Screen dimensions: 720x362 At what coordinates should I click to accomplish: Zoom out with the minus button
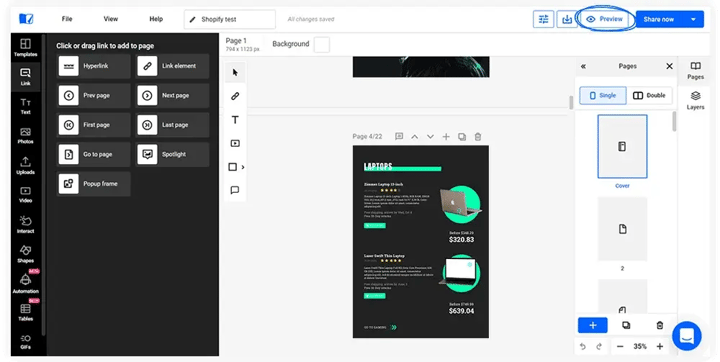click(x=620, y=346)
